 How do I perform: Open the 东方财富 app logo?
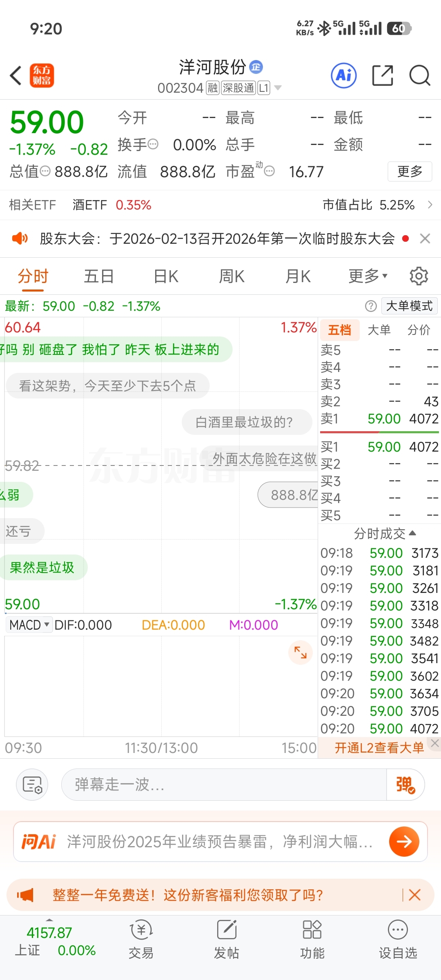coord(42,76)
